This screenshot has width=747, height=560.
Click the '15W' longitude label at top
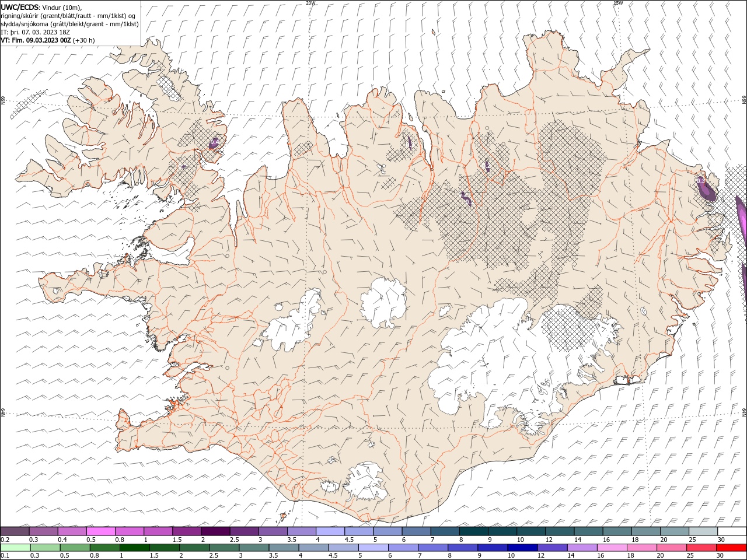pyautogui.click(x=617, y=3)
